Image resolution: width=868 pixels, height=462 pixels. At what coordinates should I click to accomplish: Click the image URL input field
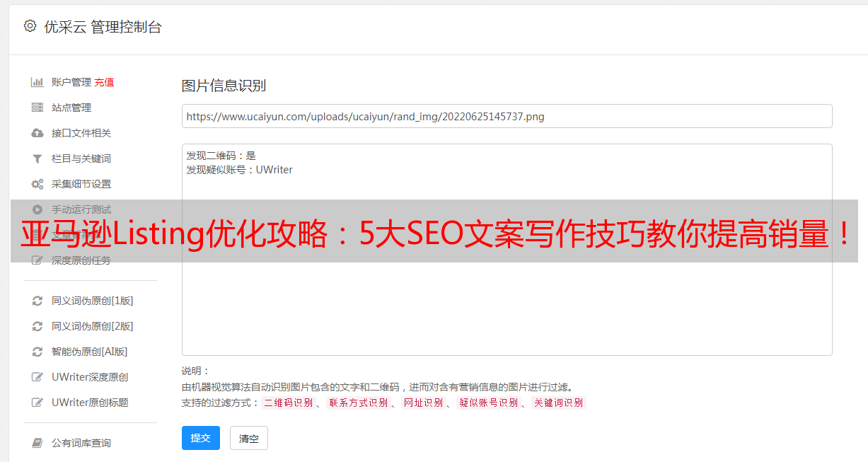click(507, 116)
